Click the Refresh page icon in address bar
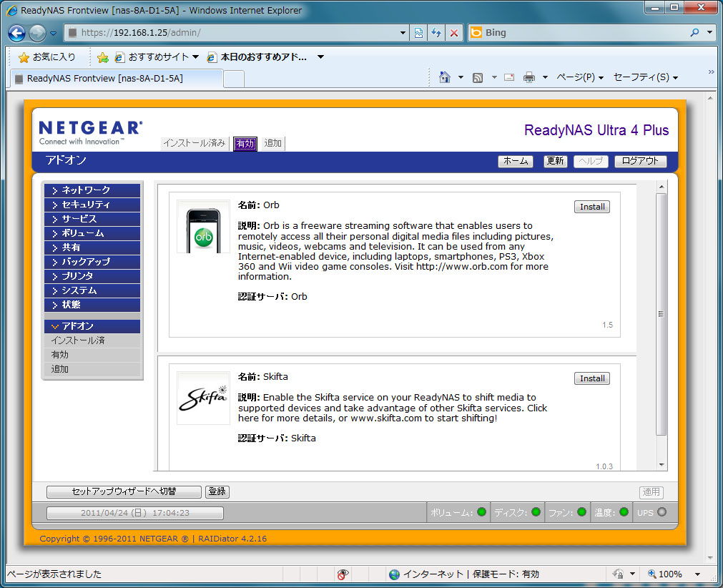This screenshot has width=723, height=588. coord(436,33)
